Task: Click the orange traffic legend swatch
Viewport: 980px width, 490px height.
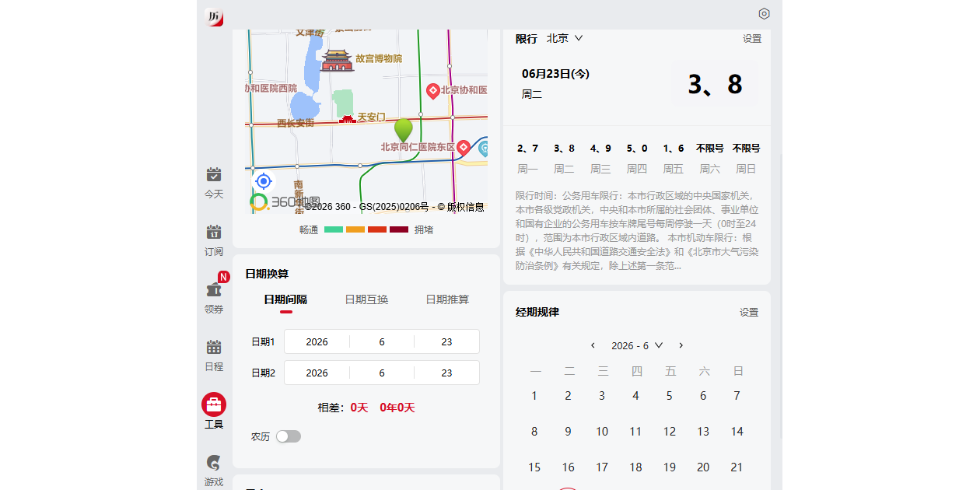Action: [x=355, y=229]
